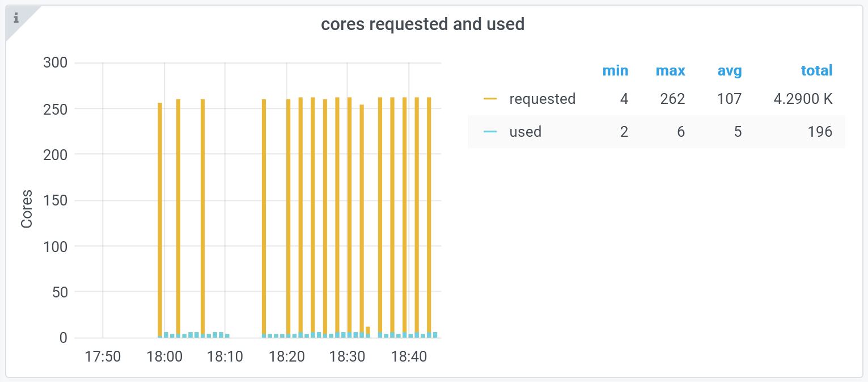Click the 300 label on the y-axis
868x382 pixels.
click(x=55, y=62)
